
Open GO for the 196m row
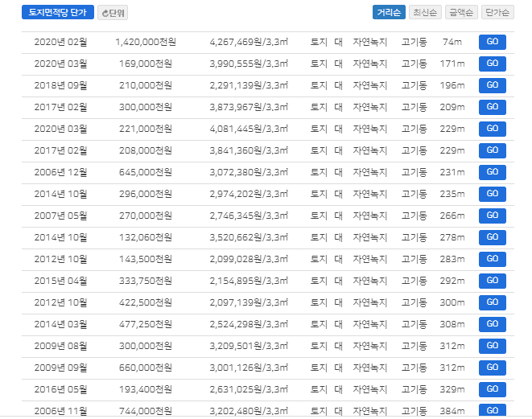pos(493,85)
